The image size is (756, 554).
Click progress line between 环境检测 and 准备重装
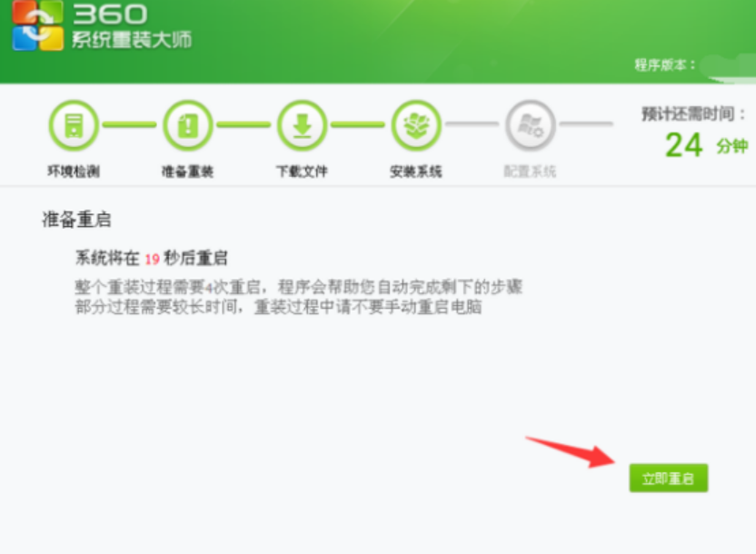click(x=130, y=124)
